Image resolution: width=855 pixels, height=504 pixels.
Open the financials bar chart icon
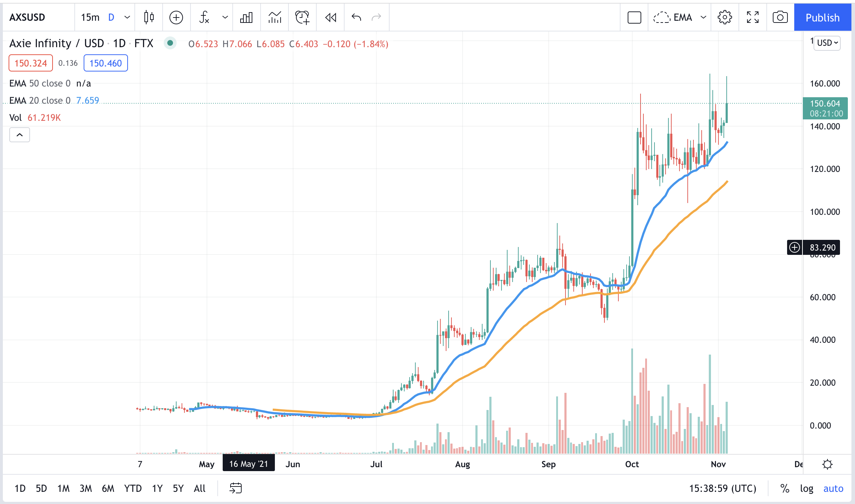pyautogui.click(x=246, y=17)
